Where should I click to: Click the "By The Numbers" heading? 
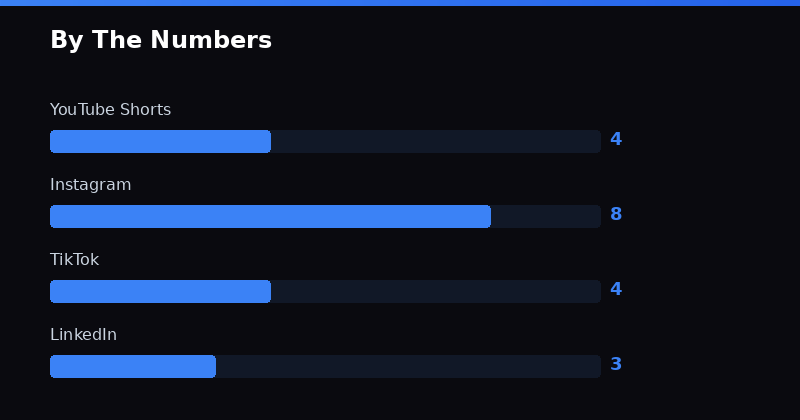pos(161,41)
